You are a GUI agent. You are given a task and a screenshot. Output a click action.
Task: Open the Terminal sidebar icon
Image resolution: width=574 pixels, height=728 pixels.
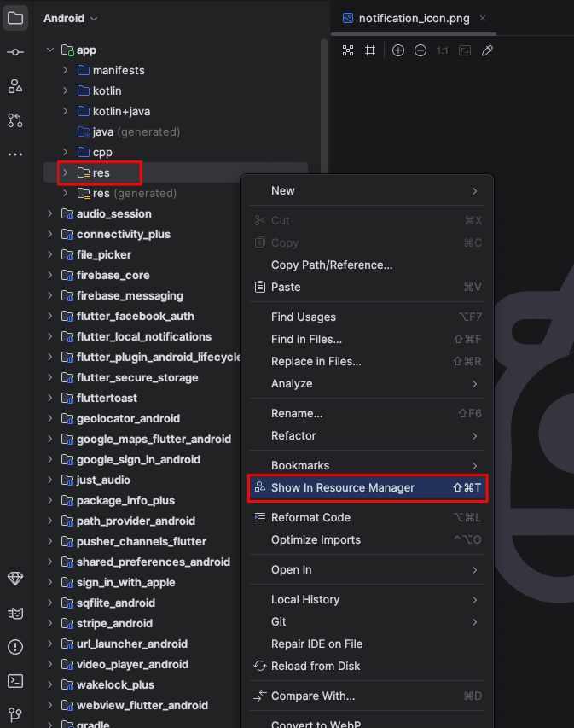point(15,681)
